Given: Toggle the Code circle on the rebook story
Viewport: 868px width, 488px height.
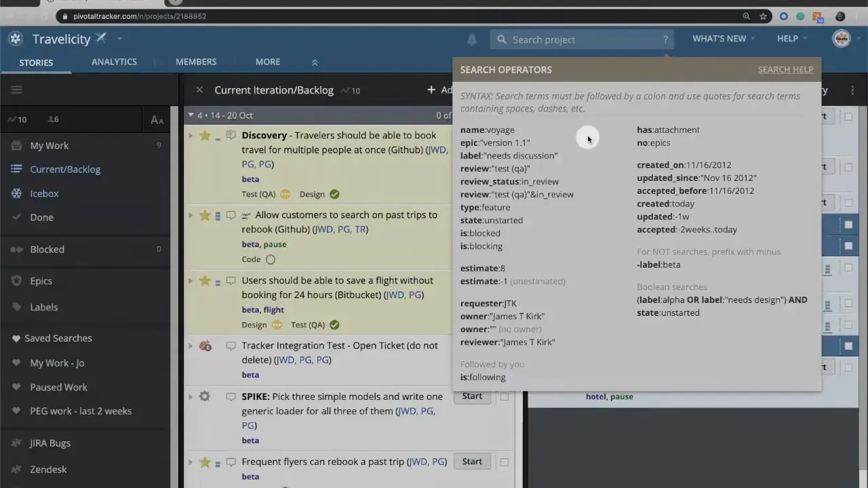Looking at the screenshot, I should (x=270, y=259).
